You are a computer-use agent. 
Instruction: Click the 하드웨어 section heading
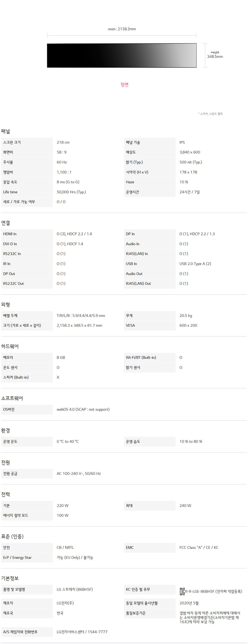(10, 346)
